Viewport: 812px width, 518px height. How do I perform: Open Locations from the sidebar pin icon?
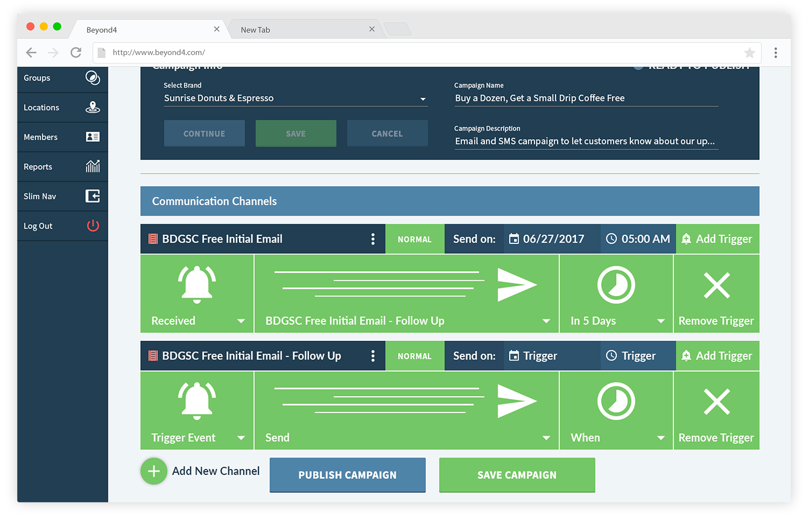coord(92,107)
